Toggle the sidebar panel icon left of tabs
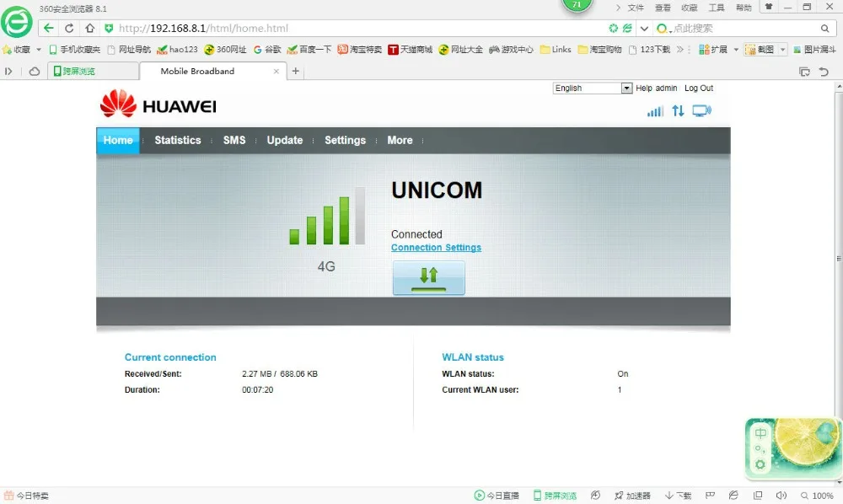Image resolution: width=843 pixels, height=504 pixels. tap(8, 71)
